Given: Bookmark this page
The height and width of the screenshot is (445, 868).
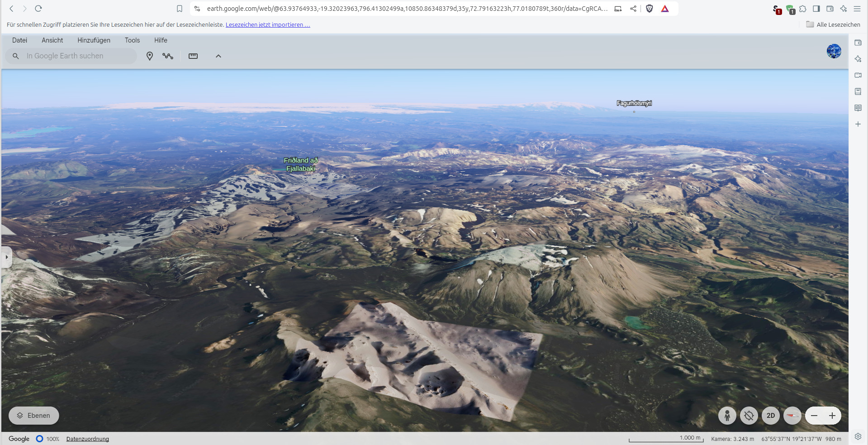Looking at the screenshot, I should coord(180,9).
